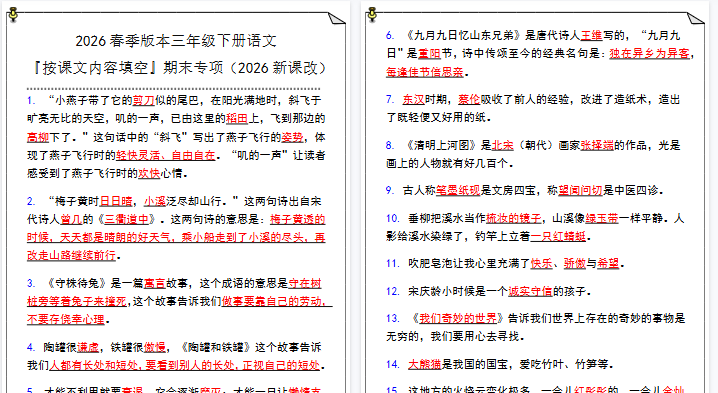Click the red answer '傲慢' in question 4
The width and height of the screenshot is (718, 393).
(x=155, y=347)
